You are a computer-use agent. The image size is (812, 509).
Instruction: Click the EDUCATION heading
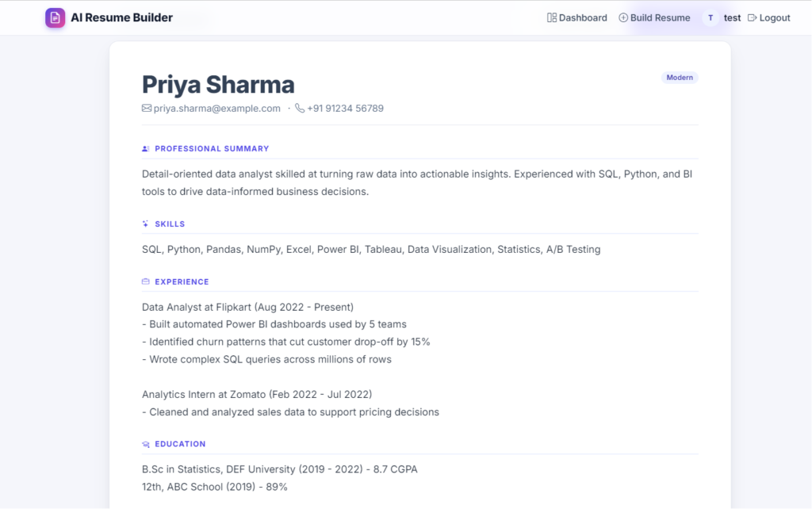[180, 444]
